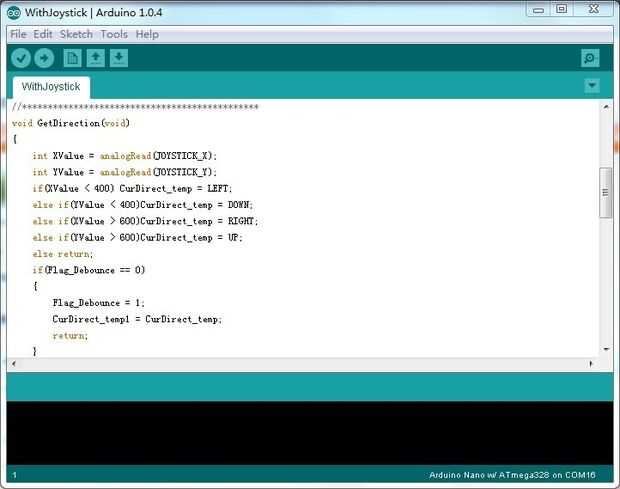The image size is (620, 489).
Task: Click the horizontal scroll left arrow
Action: click(14, 364)
